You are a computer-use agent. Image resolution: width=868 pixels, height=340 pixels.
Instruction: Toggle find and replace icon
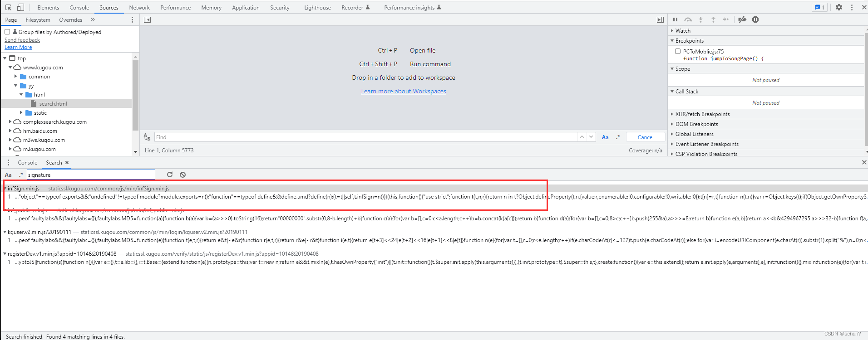(147, 137)
